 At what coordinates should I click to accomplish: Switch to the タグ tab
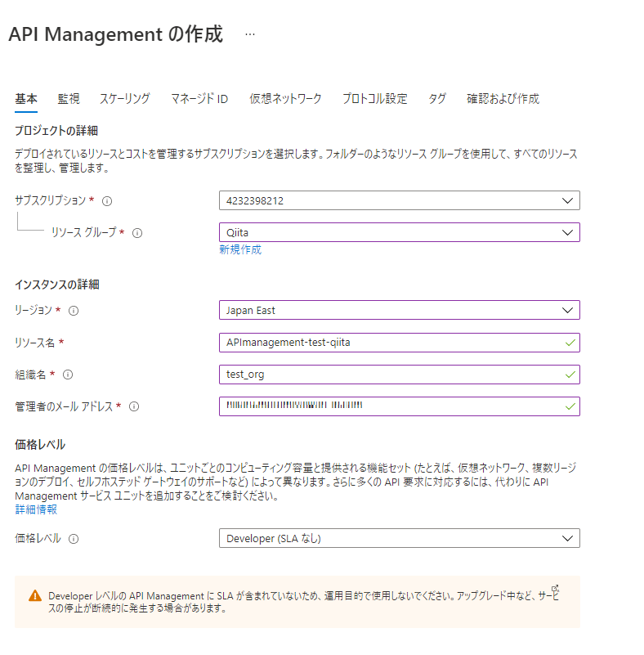437,99
